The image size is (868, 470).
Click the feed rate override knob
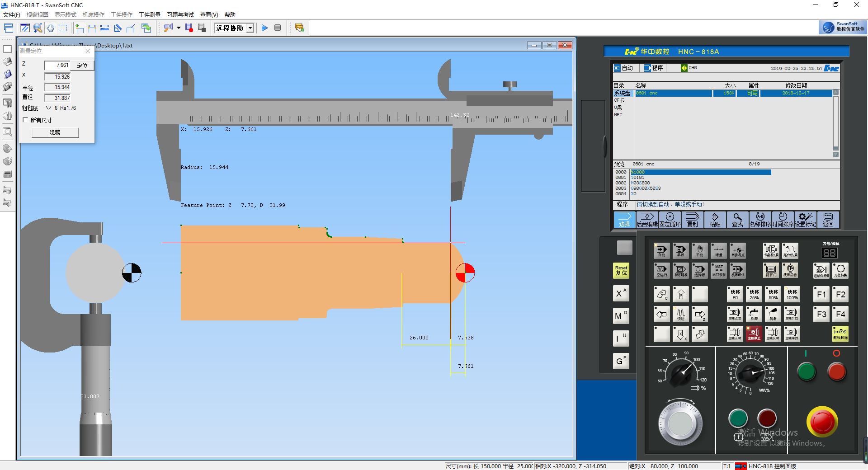751,372
